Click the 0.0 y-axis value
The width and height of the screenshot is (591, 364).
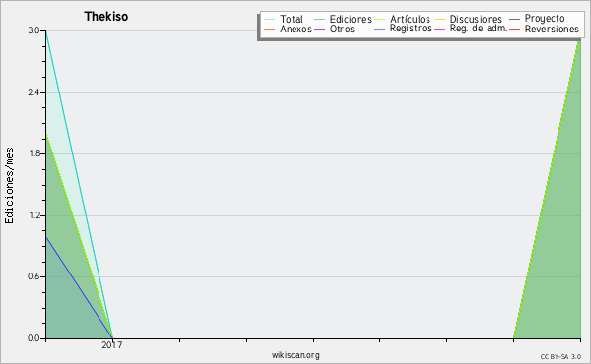click(x=33, y=338)
